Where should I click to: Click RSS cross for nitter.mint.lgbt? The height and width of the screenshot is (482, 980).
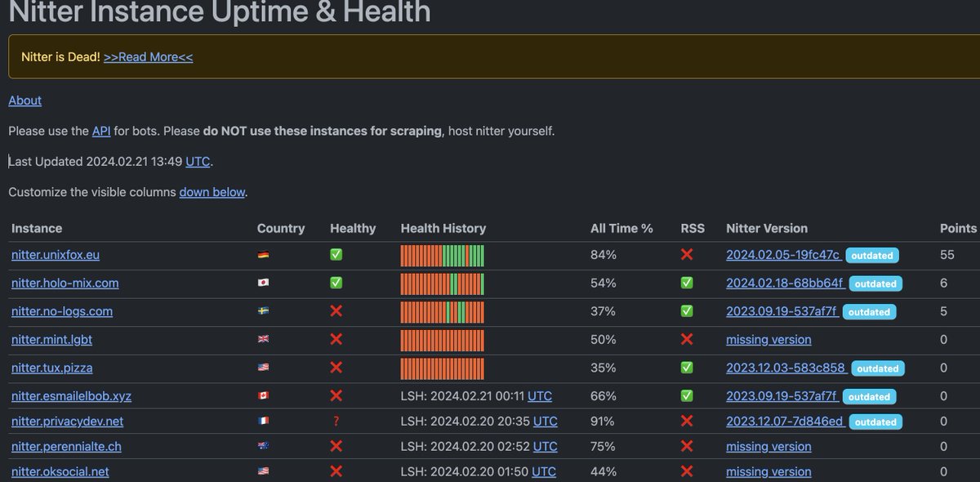click(687, 339)
